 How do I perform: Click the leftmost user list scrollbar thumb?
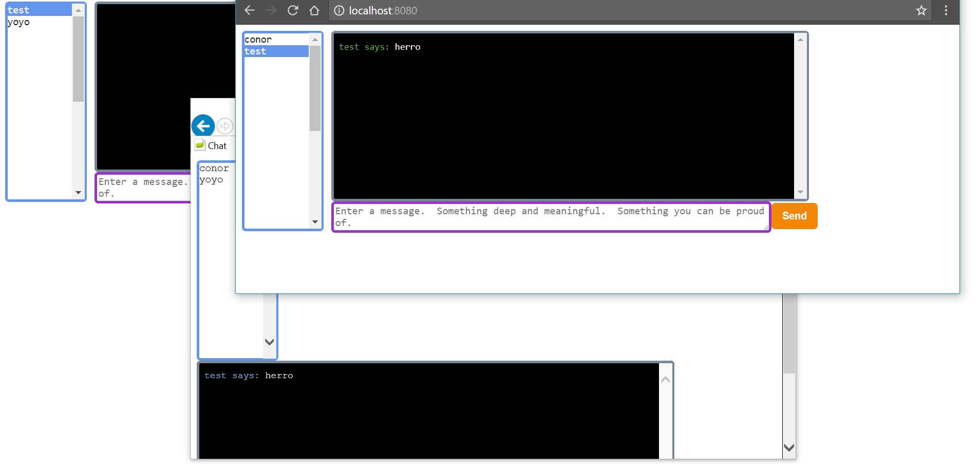78,59
